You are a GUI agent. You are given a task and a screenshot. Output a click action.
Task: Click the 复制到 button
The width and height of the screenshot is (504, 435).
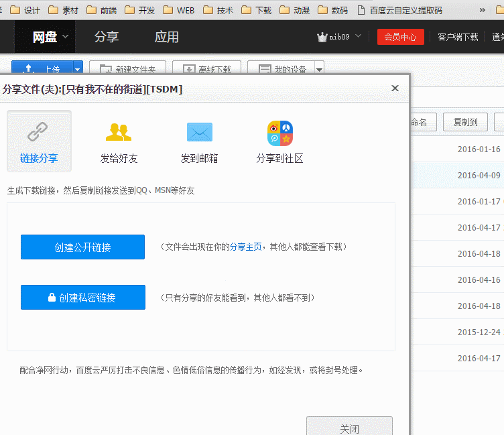(465, 122)
